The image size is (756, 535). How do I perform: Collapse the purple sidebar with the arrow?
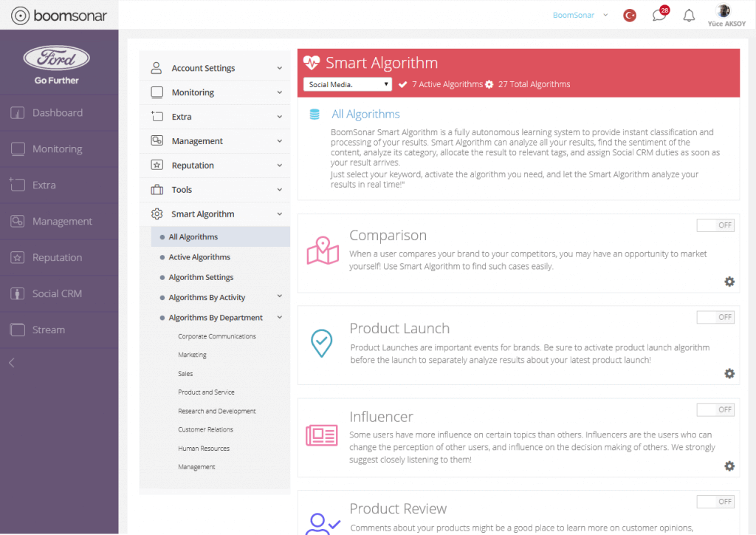click(12, 363)
